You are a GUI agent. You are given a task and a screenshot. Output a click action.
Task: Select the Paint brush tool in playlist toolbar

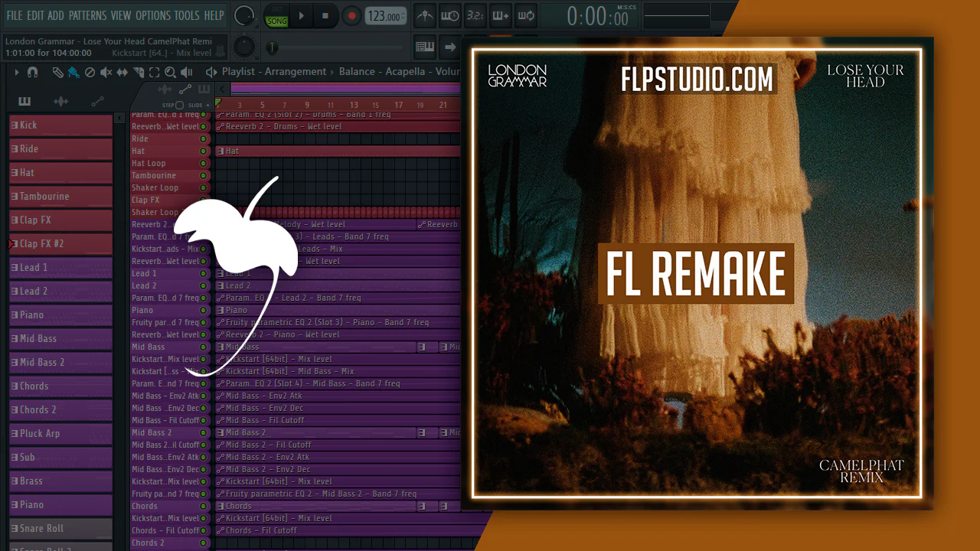pyautogui.click(x=73, y=72)
